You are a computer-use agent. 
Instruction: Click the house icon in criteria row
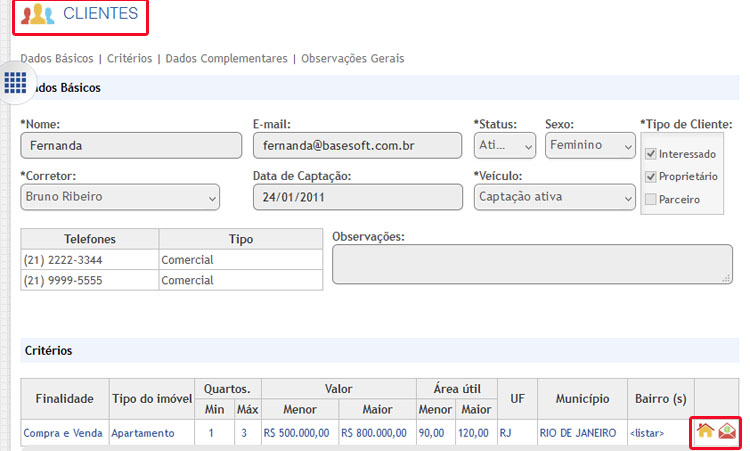coord(705,432)
